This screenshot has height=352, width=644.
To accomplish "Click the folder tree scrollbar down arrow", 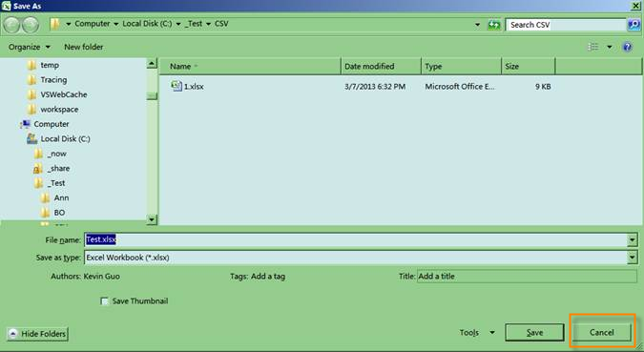I will click(152, 219).
